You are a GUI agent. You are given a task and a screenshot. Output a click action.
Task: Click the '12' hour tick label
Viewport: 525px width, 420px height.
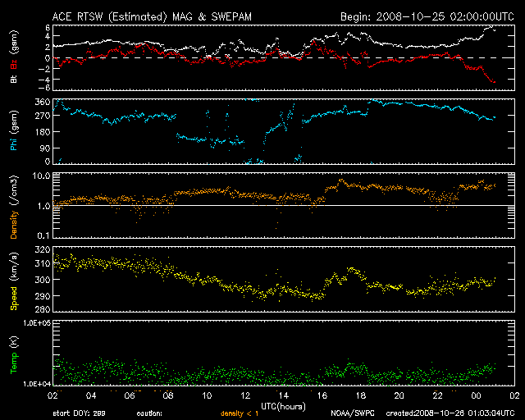point(245,395)
